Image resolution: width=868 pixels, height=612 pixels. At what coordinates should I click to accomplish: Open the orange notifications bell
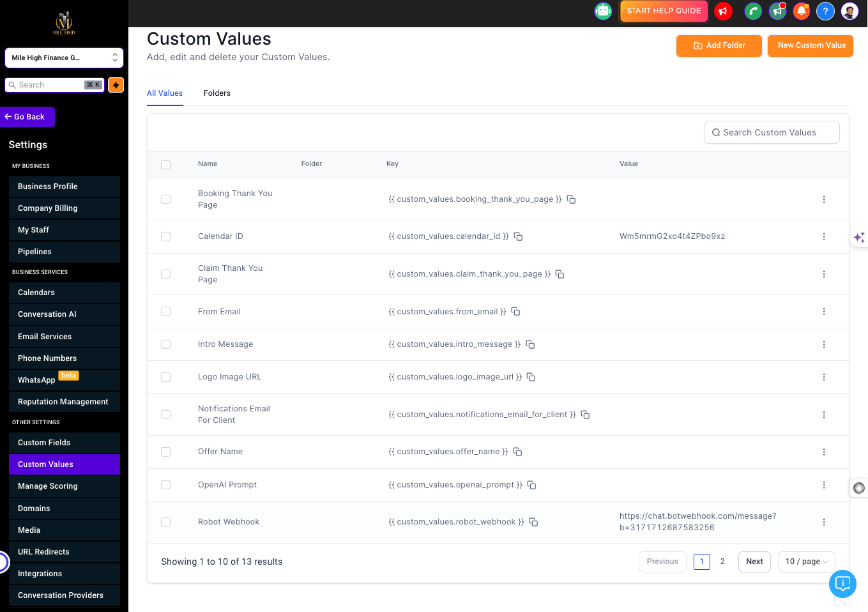pos(802,11)
